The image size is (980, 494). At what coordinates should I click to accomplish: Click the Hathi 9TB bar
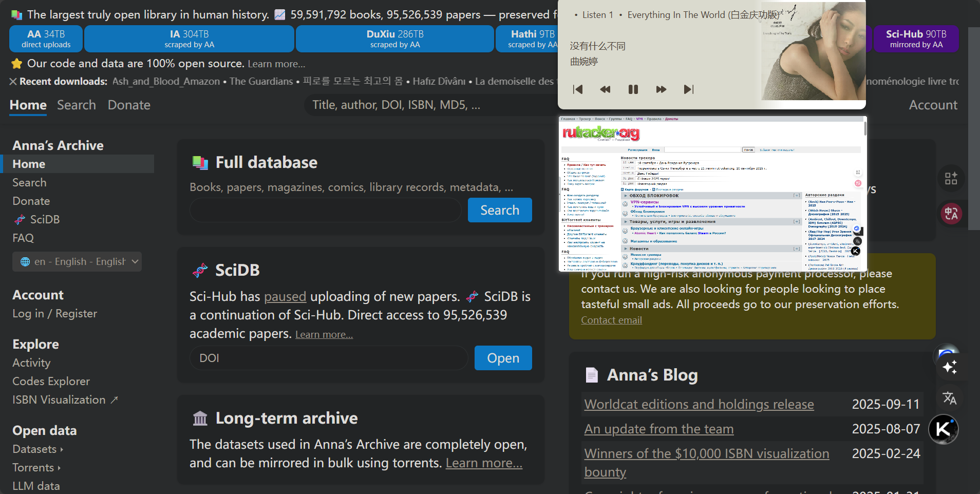527,39
